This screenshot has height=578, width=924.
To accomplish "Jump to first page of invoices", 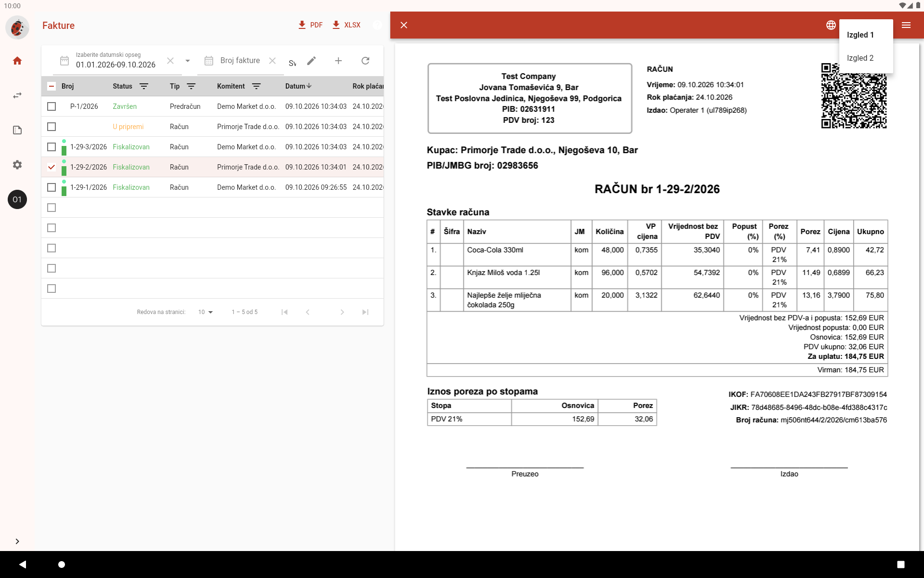I will coord(284,312).
